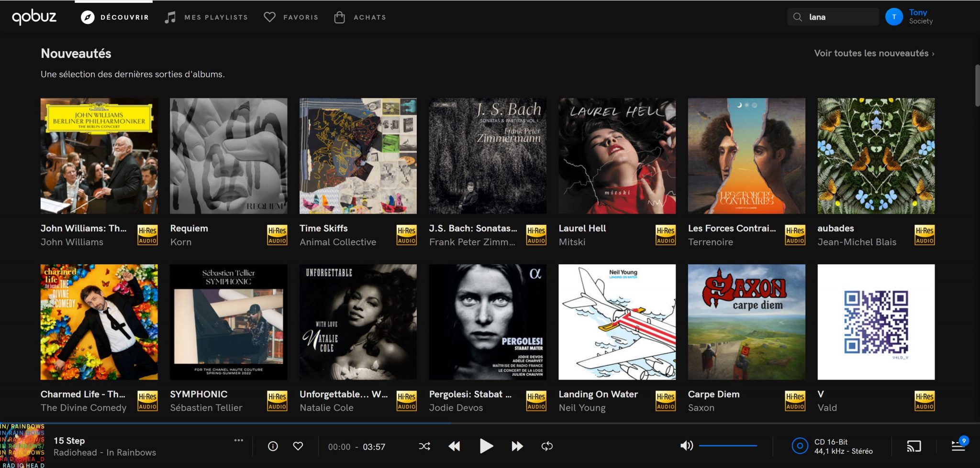
Task: Show track info icon
Action: coord(273,446)
